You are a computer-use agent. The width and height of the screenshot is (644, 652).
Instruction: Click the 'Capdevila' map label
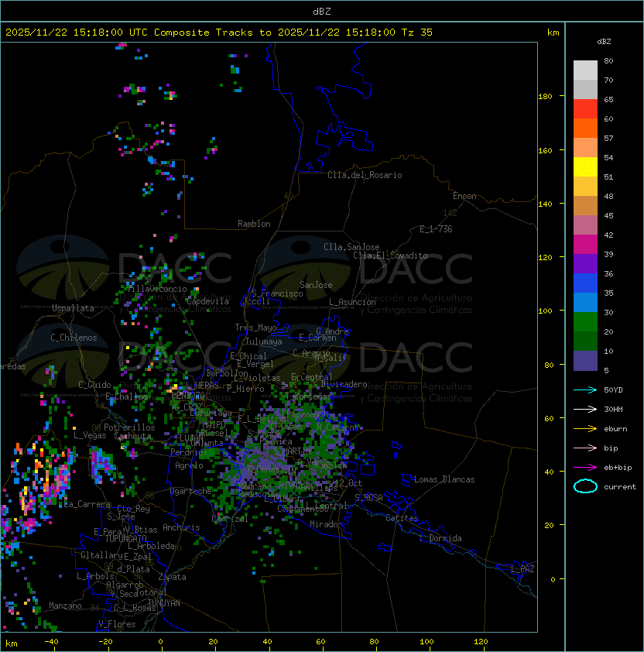coord(207,301)
